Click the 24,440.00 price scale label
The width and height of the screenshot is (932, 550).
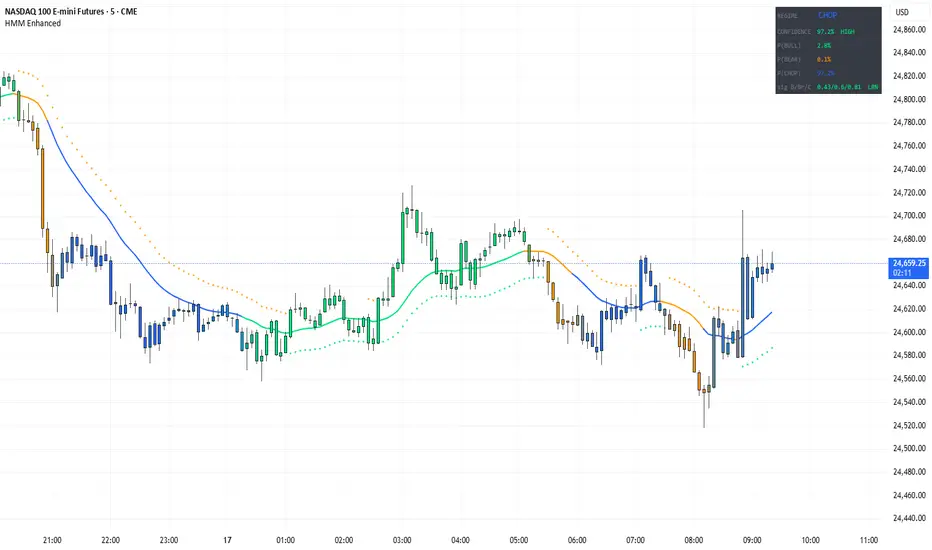point(912,518)
